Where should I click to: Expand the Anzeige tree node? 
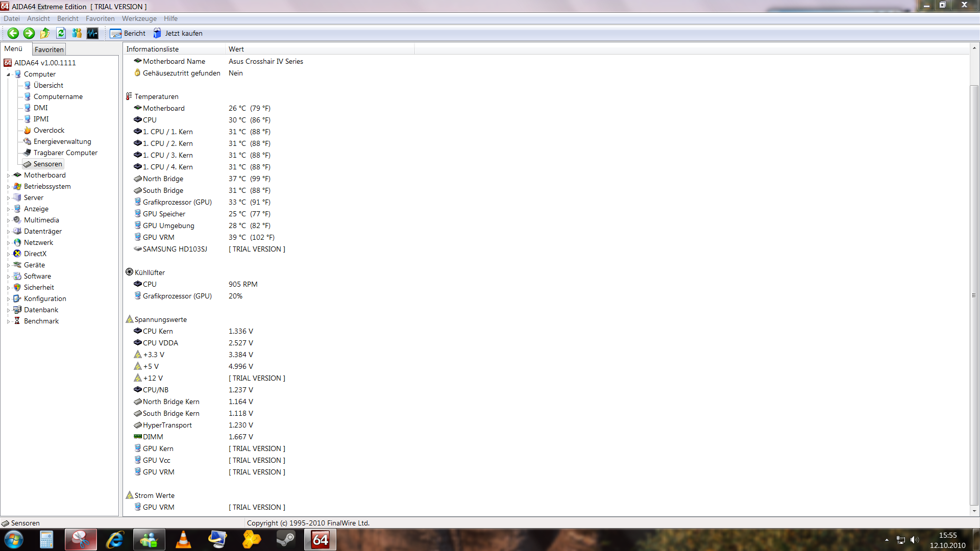(8, 209)
